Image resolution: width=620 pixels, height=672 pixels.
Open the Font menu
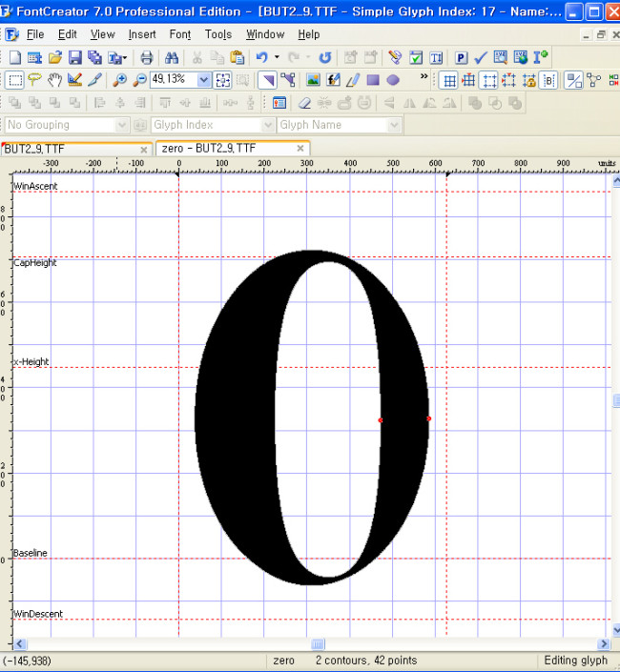pos(180,34)
